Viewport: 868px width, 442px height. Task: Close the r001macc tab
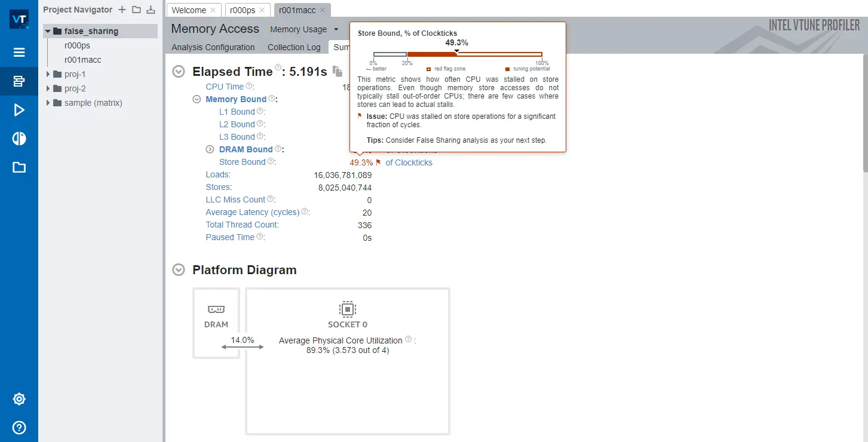click(323, 10)
